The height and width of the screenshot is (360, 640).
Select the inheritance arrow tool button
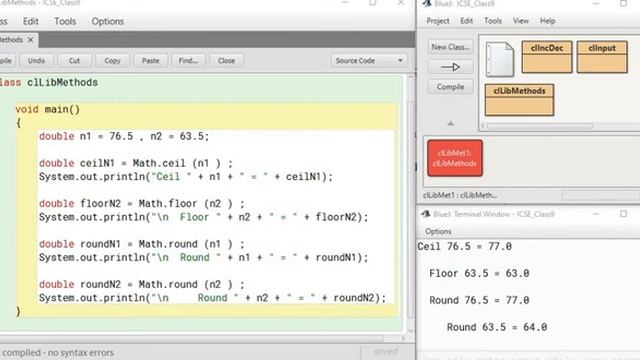[x=450, y=67]
